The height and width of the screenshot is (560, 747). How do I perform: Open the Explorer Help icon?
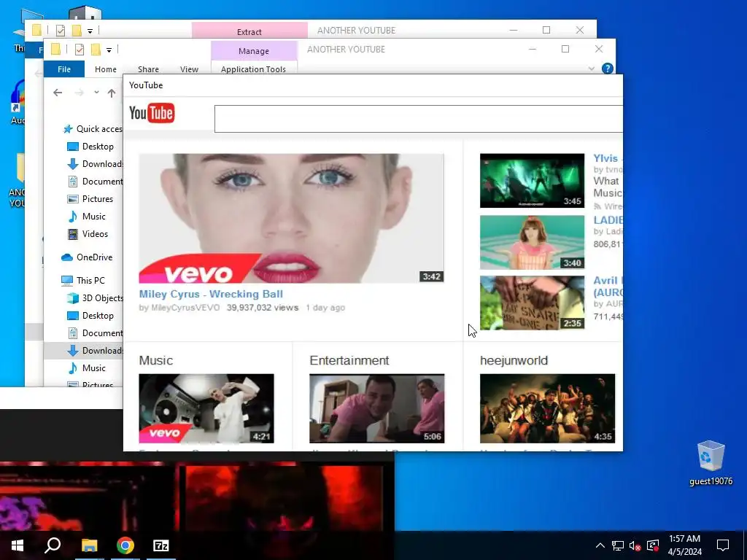(608, 69)
